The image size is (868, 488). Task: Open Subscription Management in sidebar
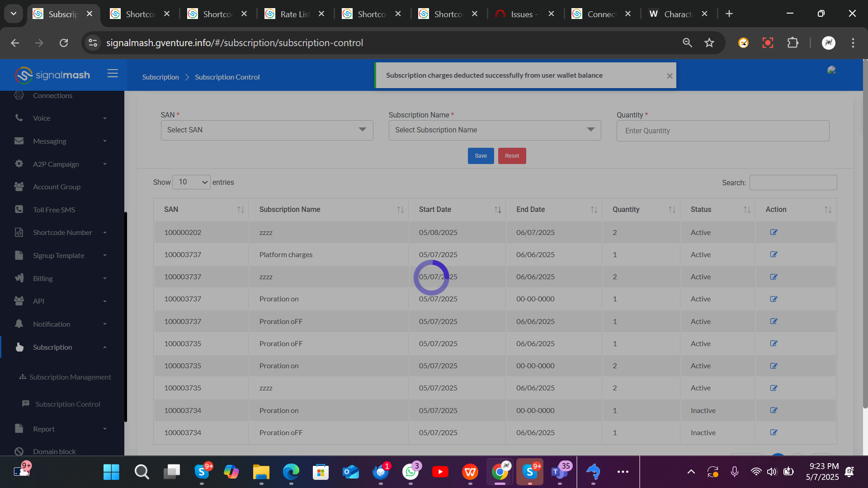click(x=70, y=377)
